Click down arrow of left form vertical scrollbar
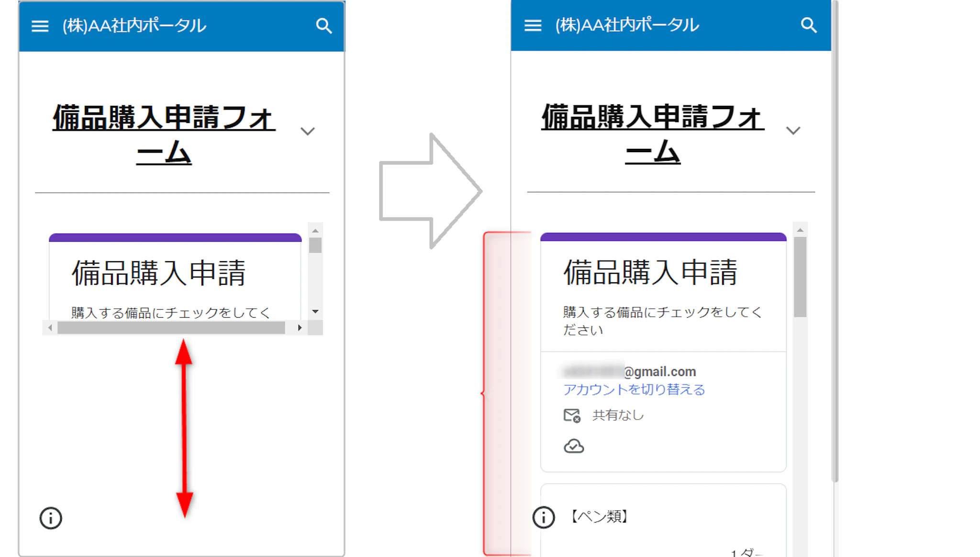This screenshot has height=557, width=980. point(315,312)
